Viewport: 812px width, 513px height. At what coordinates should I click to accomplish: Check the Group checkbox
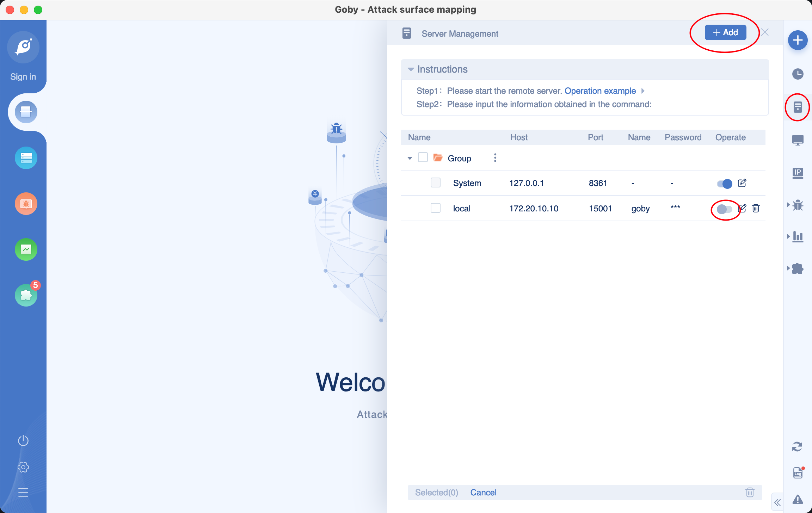[x=423, y=157]
